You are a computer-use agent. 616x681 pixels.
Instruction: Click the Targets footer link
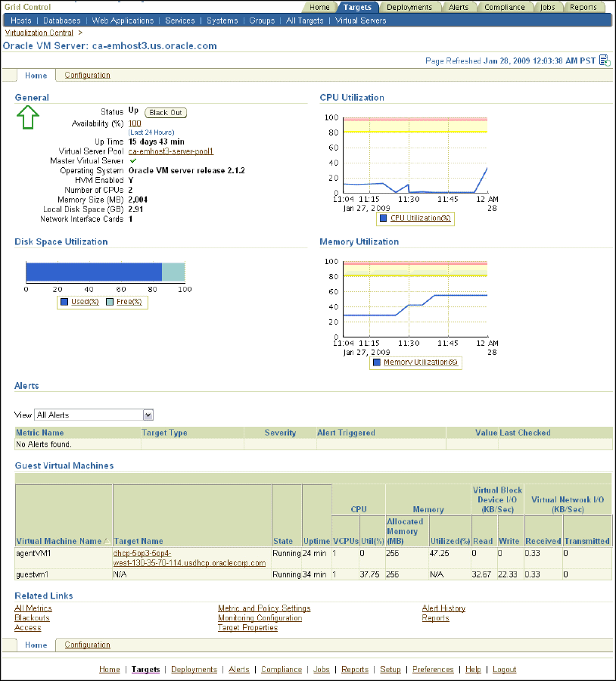tap(145, 670)
